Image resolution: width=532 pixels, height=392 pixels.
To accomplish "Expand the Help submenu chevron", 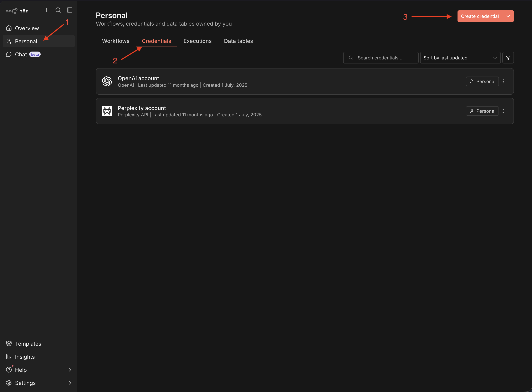I will (x=70, y=370).
